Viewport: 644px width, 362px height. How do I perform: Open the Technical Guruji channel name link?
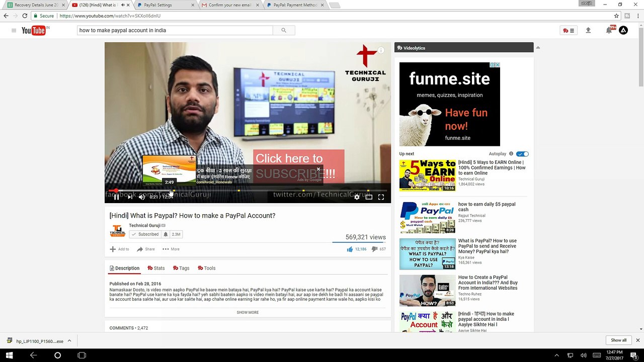point(144,225)
